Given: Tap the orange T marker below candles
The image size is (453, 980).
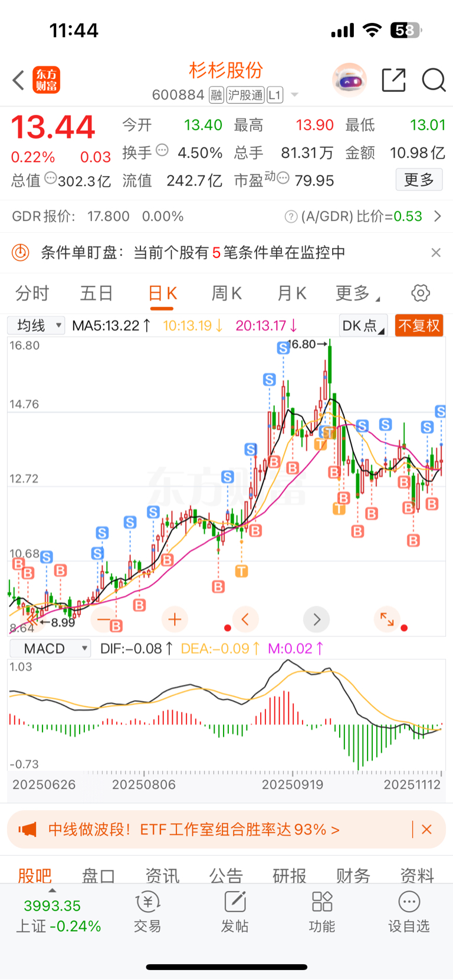Looking at the screenshot, I should coord(241,570).
